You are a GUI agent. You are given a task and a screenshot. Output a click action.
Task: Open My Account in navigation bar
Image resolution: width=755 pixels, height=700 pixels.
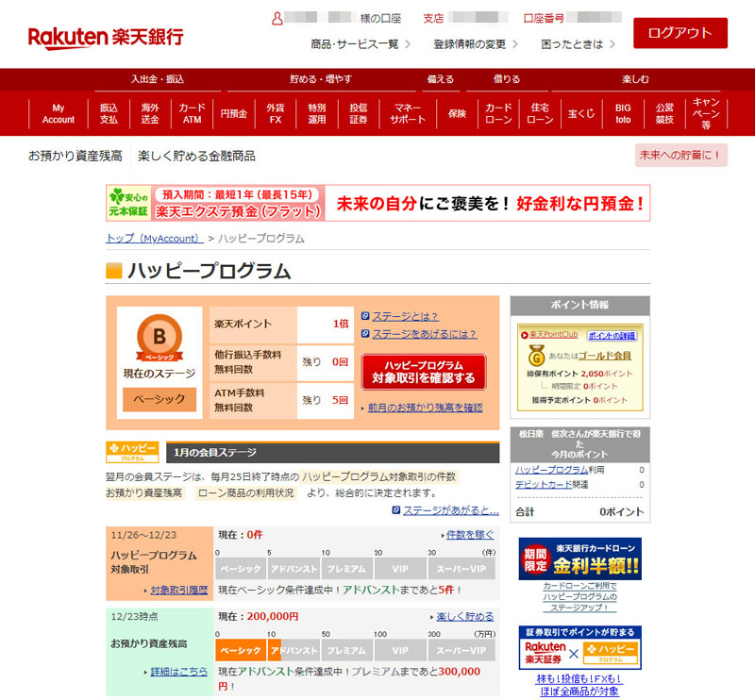(59, 114)
